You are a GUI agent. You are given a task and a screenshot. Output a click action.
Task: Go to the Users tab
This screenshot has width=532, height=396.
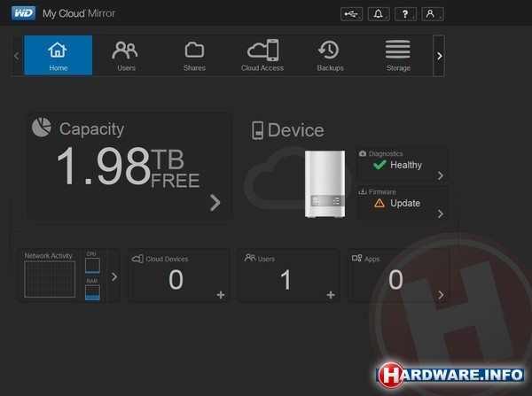(126, 56)
